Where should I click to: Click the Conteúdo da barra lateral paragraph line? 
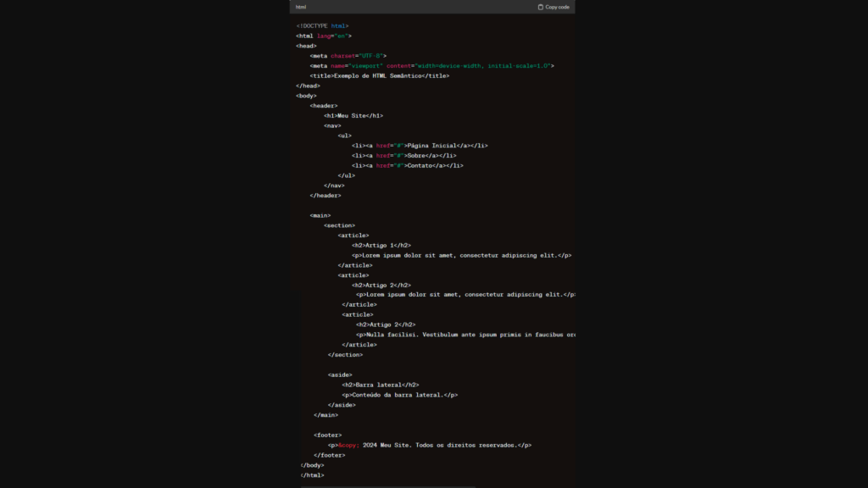tap(400, 395)
